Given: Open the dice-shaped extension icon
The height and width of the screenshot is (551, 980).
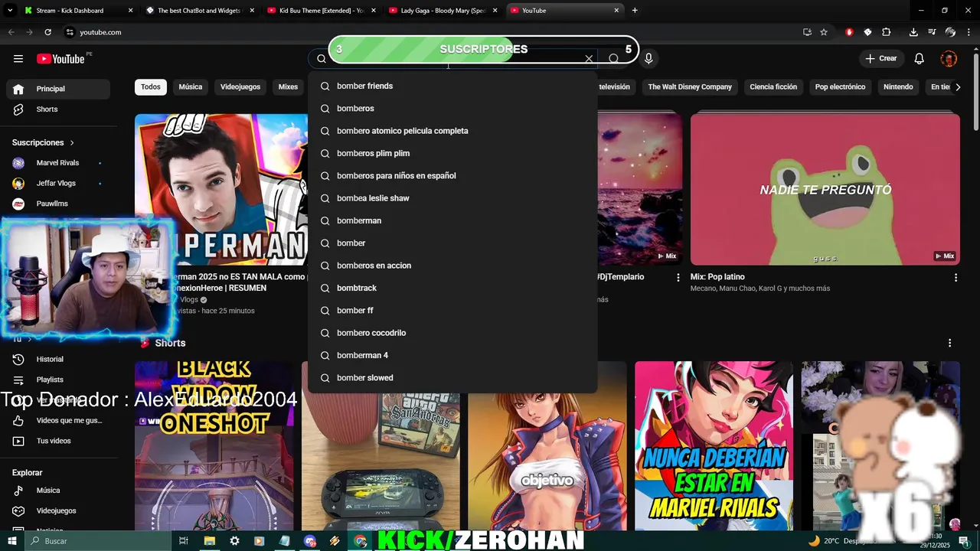Looking at the screenshot, I should pyautogui.click(x=867, y=32).
